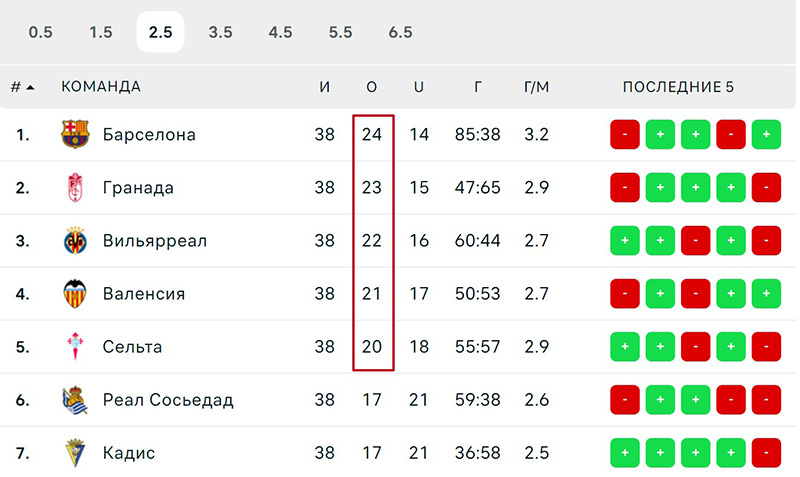The height and width of the screenshot is (477, 800).
Task: Choose the 6.5 goals threshold tab
Action: click(401, 32)
